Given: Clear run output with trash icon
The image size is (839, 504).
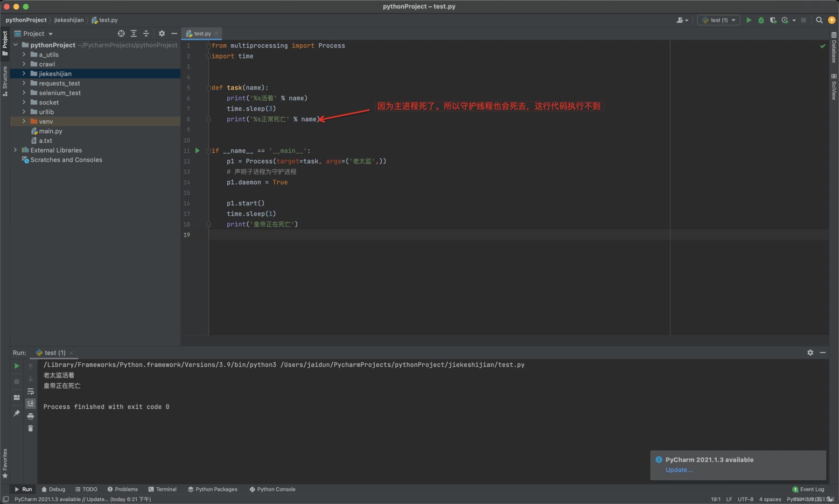Looking at the screenshot, I should click(30, 428).
